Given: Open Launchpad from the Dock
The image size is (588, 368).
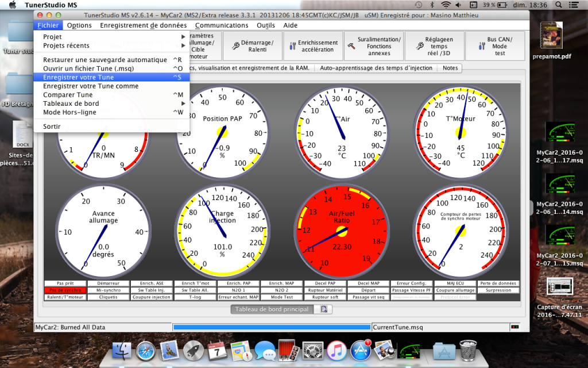Looking at the screenshot, I should (x=194, y=351).
